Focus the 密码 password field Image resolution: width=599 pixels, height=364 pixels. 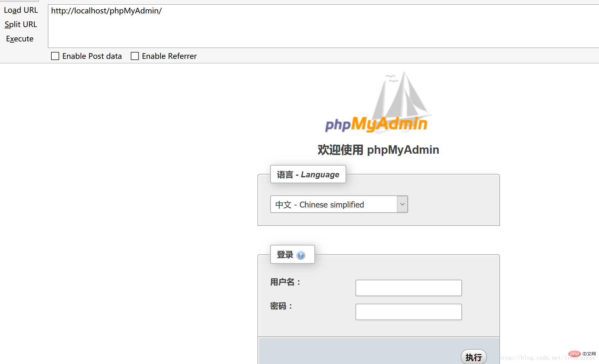(x=408, y=312)
